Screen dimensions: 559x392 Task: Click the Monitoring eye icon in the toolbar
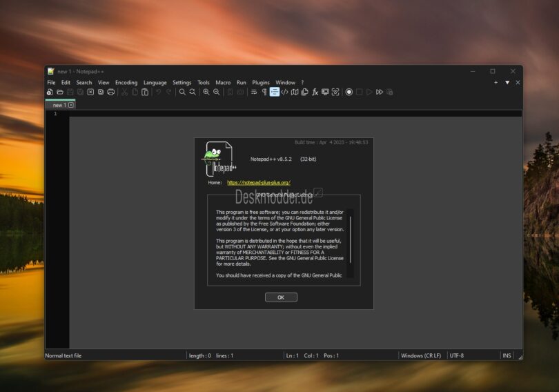335,92
